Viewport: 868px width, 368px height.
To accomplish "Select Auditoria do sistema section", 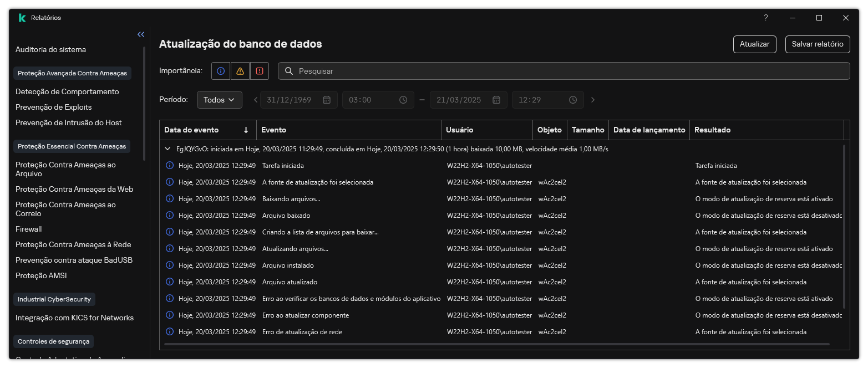I will coord(50,49).
